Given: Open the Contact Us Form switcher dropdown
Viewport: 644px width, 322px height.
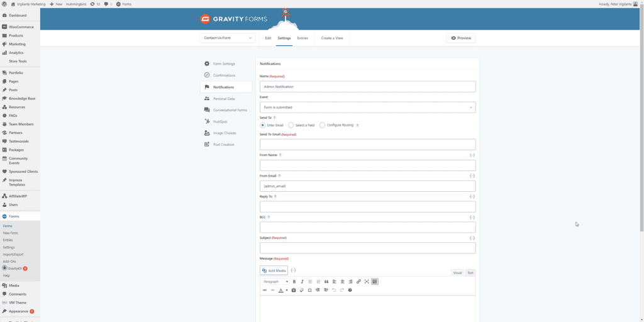Looking at the screenshot, I should click(x=228, y=38).
